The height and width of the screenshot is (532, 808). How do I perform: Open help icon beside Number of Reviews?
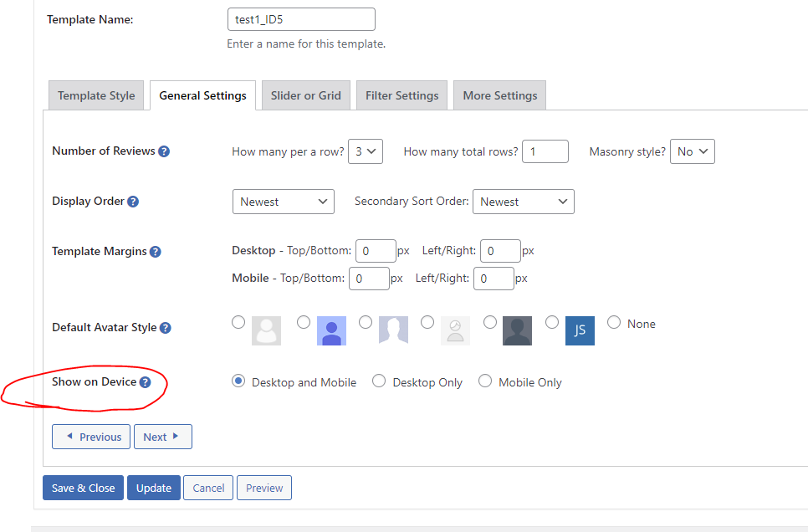pyautogui.click(x=164, y=151)
